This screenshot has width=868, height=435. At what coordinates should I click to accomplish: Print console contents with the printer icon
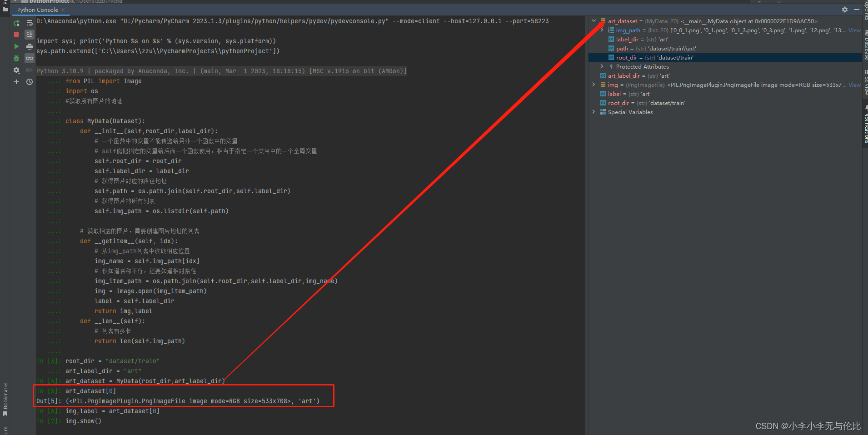(30, 46)
